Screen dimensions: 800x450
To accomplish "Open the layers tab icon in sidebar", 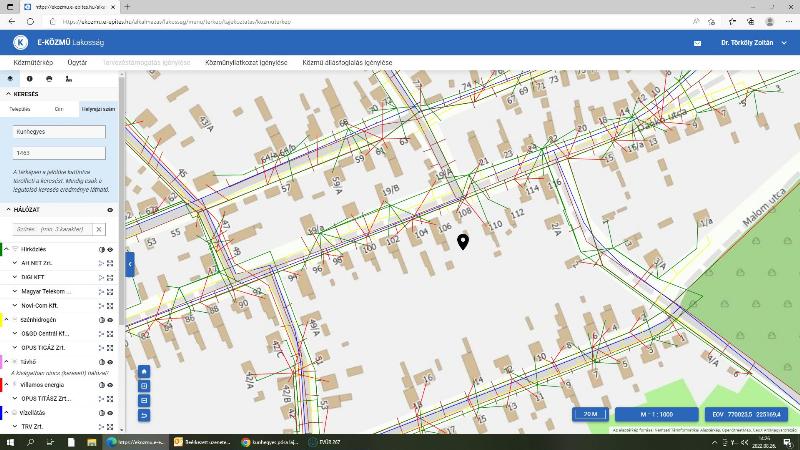I will [x=10, y=79].
